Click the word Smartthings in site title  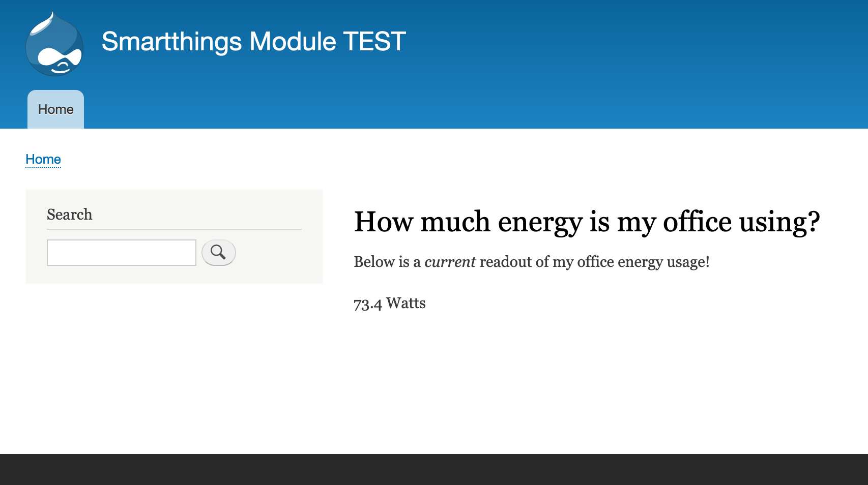[171, 42]
